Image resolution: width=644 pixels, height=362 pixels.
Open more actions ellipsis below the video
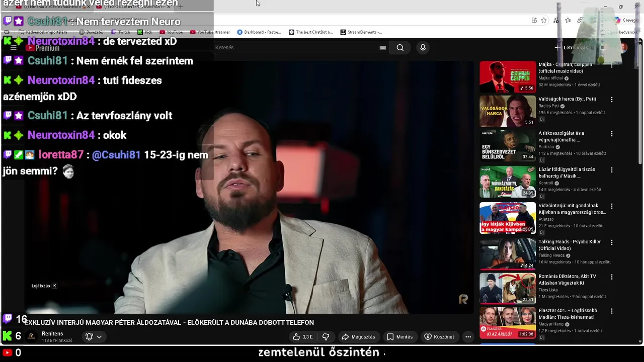pyautogui.click(x=468, y=337)
